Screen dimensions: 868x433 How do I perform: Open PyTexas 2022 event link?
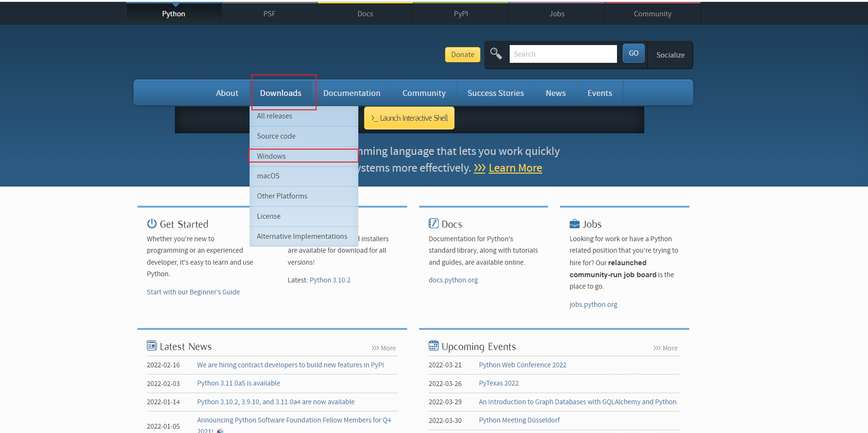click(x=499, y=383)
